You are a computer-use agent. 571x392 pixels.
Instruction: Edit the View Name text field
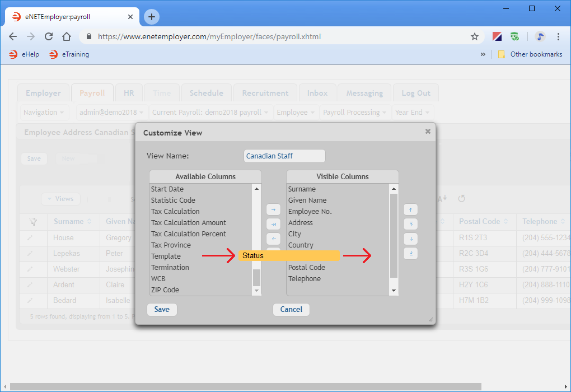(284, 156)
